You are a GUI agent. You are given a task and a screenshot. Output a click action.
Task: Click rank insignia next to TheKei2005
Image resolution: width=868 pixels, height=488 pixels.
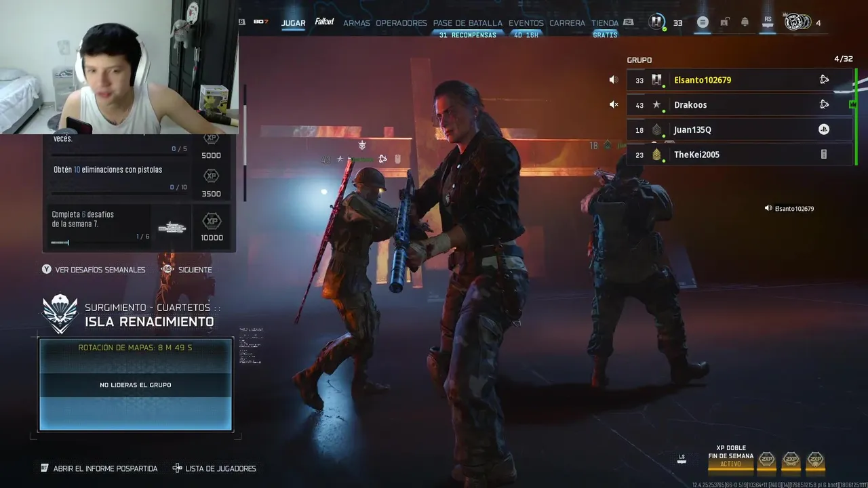click(656, 155)
